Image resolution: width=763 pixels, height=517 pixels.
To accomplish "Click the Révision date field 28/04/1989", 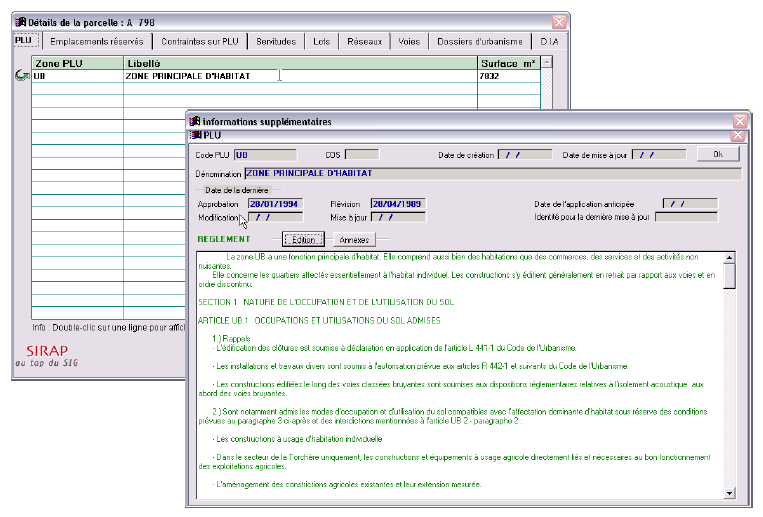I will [398, 204].
